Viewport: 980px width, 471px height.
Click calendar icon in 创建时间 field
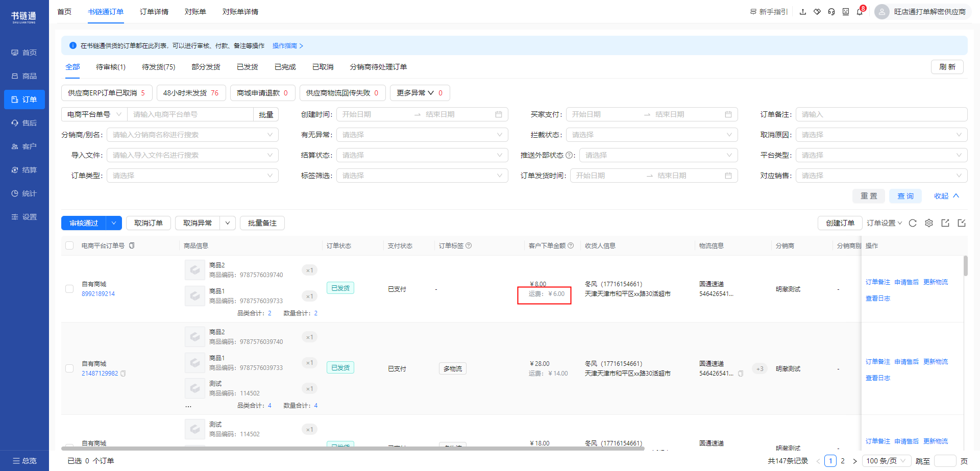pos(499,114)
